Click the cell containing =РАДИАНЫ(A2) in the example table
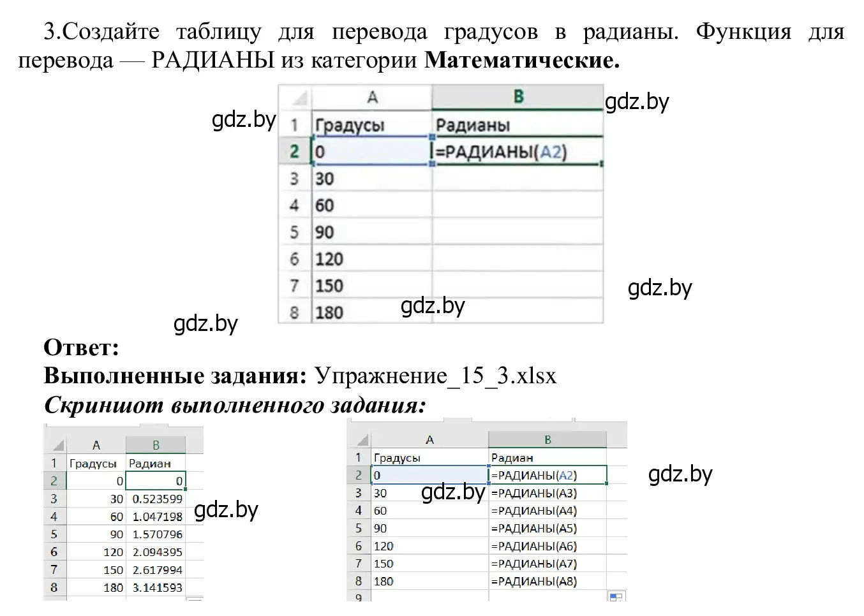This screenshot has width=864, height=616. click(518, 151)
